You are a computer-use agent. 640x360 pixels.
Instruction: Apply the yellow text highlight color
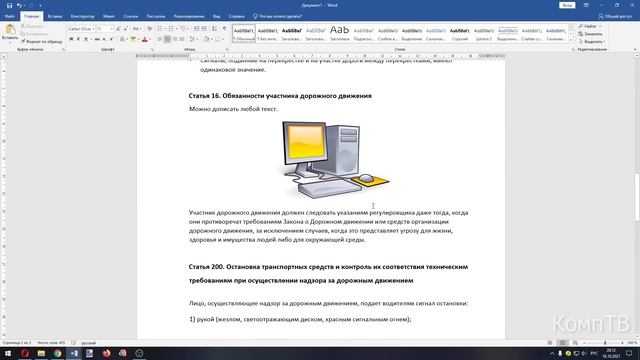133,39
